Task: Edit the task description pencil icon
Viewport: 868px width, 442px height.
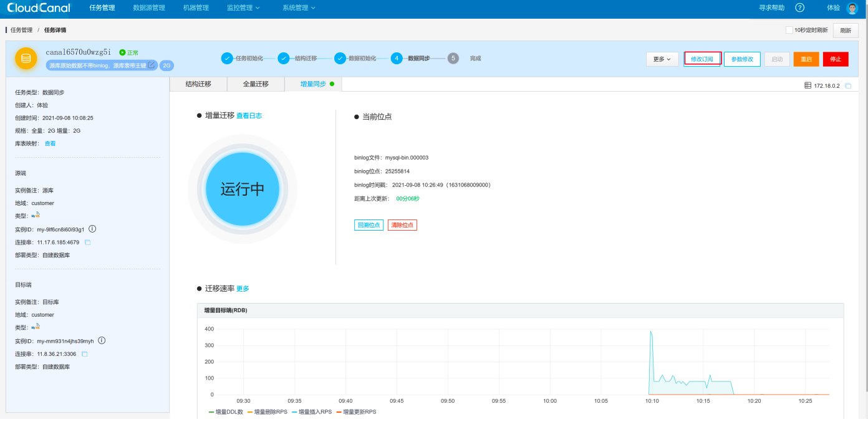Action: point(151,65)
